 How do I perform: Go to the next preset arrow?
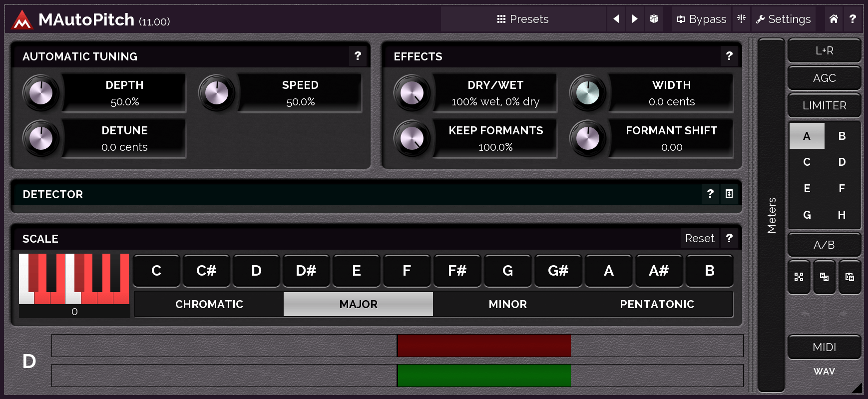pos(635,19)
